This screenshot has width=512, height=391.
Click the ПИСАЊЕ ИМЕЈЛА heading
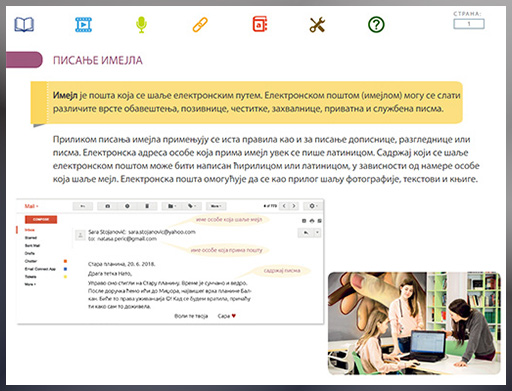pos(98,60)
